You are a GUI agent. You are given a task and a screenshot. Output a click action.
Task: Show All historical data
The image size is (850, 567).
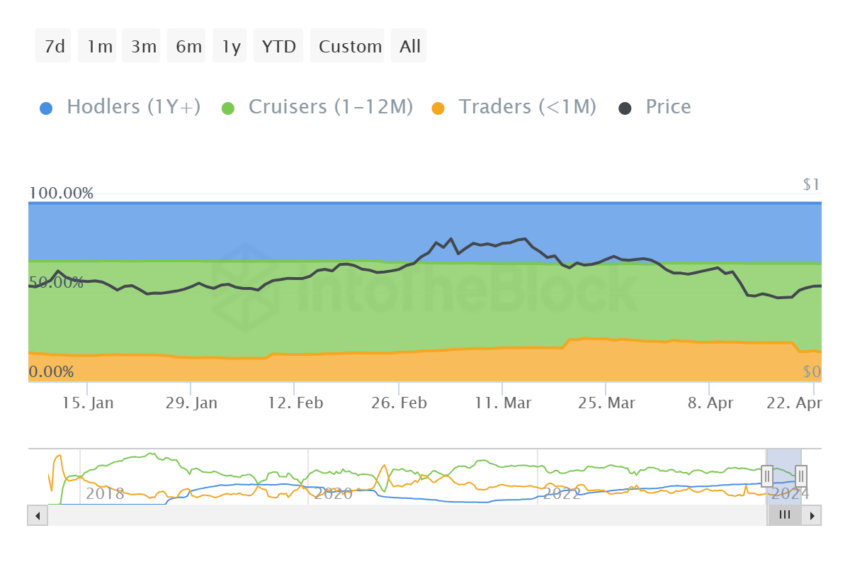[410, 46]
